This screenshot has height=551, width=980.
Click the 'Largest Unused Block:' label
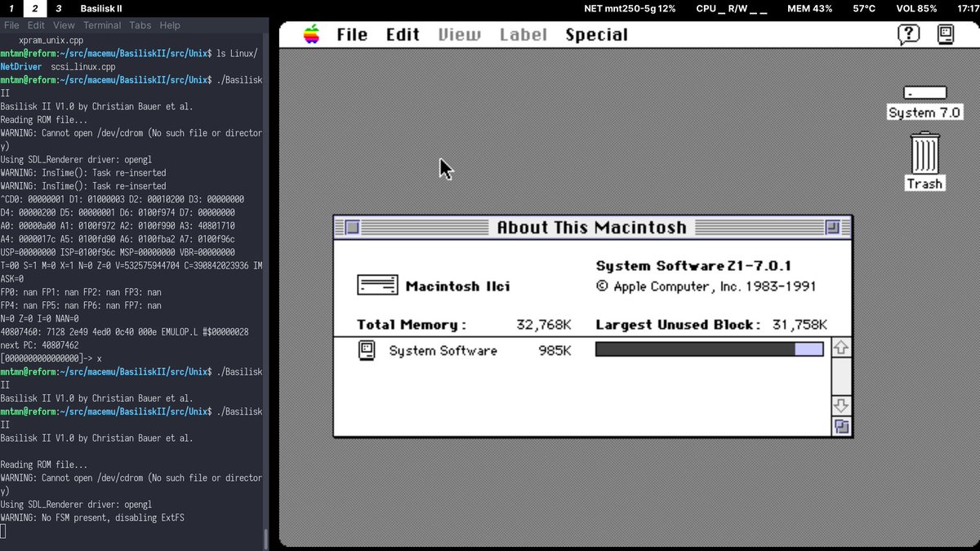click(678, 325)
